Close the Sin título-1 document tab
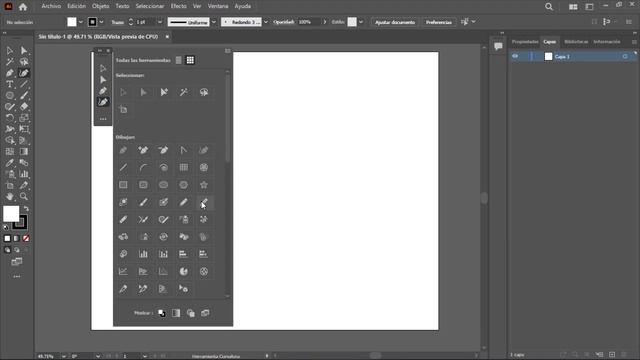 pos(167,37)
